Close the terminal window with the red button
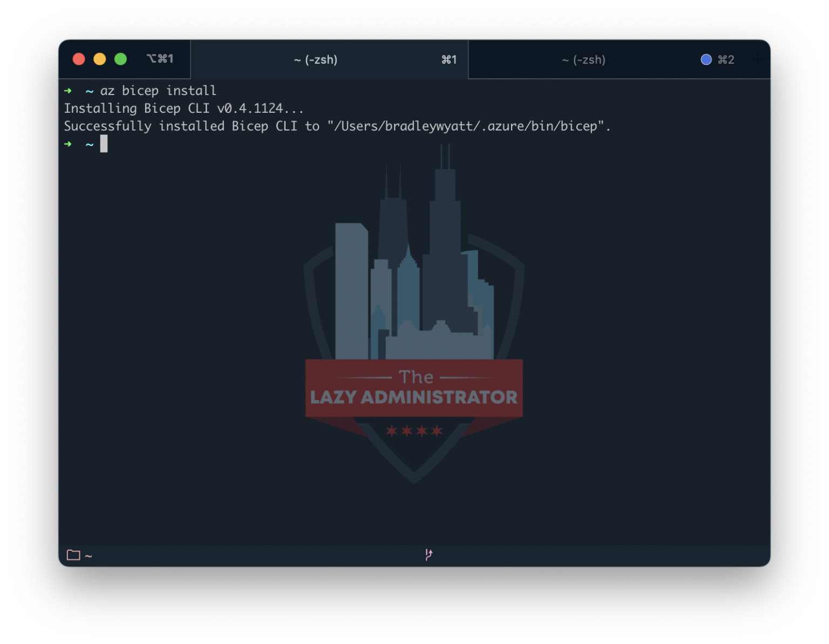Screen dimensions: 829x644 tap(79, 59)
